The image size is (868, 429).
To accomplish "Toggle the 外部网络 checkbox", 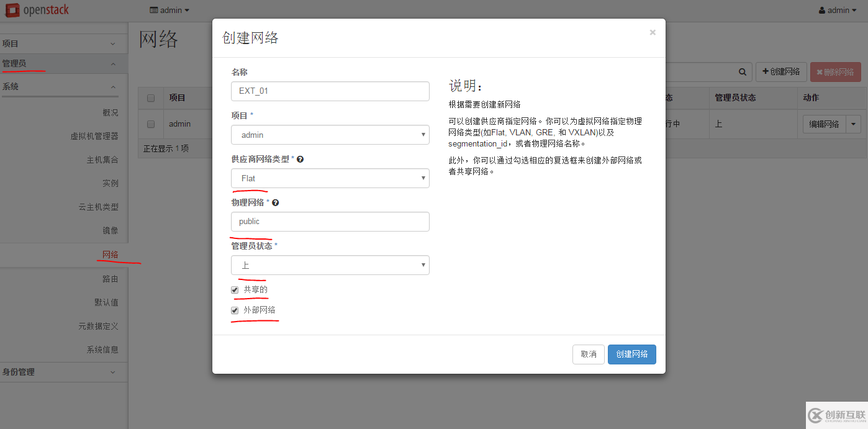I will 235,310.
